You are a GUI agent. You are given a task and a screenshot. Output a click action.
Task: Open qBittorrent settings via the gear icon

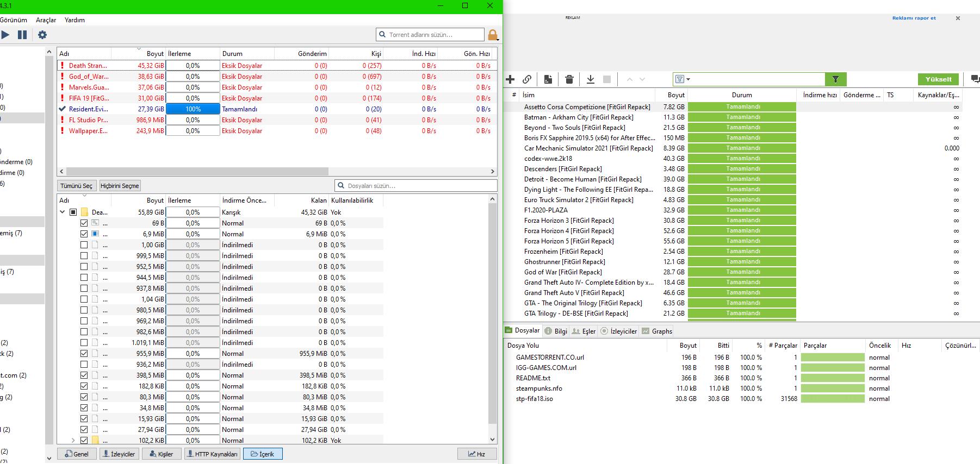[x=42, y=35]
